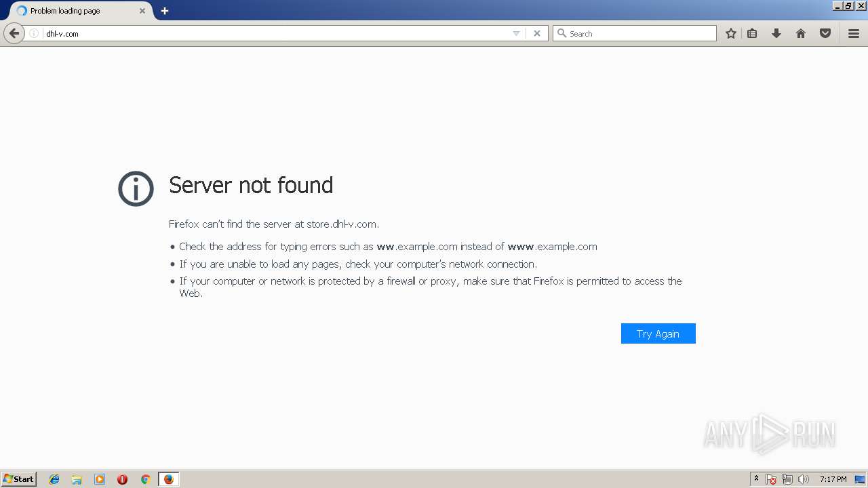The height and width of the screenshot is (488, 868).
Task: Focus the Search input field
Action: click(x=635, y=33)
